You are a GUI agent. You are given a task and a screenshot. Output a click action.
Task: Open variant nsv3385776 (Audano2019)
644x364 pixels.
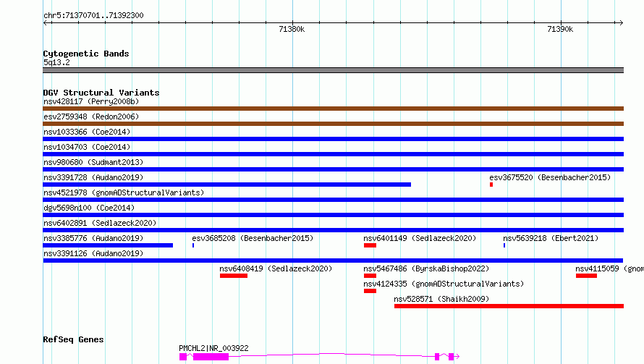pos(93,238)
